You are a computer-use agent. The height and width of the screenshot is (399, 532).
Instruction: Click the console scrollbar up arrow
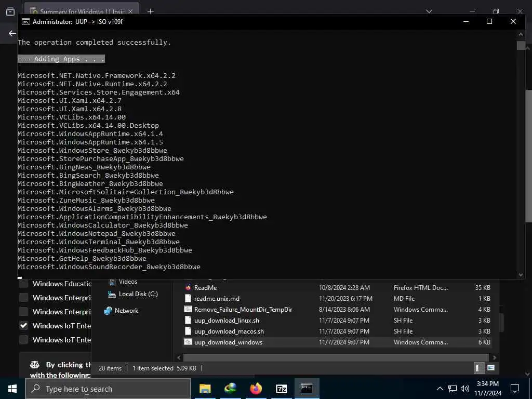(521, 34)
